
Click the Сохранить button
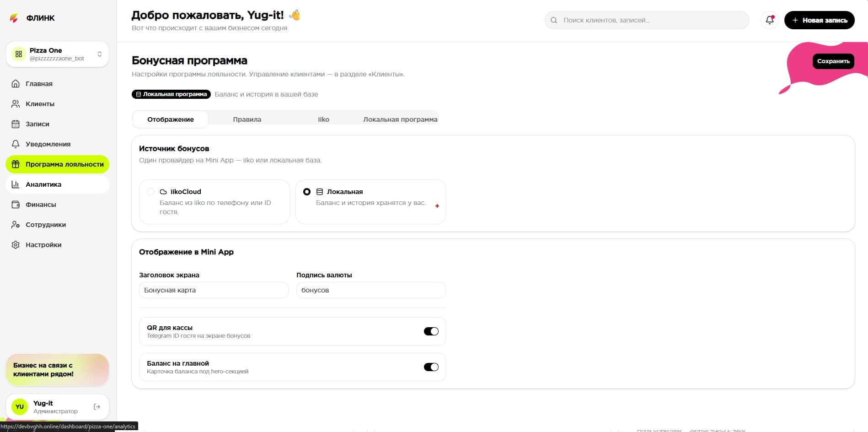(833, 61)
